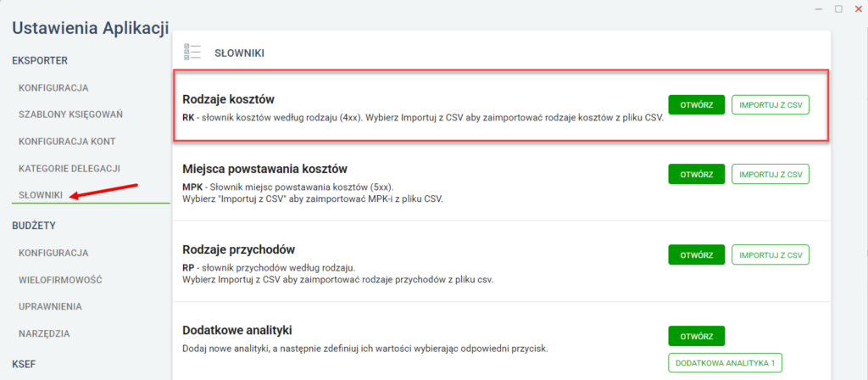Click Dodatkowa analityka 1 button

click(726, 363)
